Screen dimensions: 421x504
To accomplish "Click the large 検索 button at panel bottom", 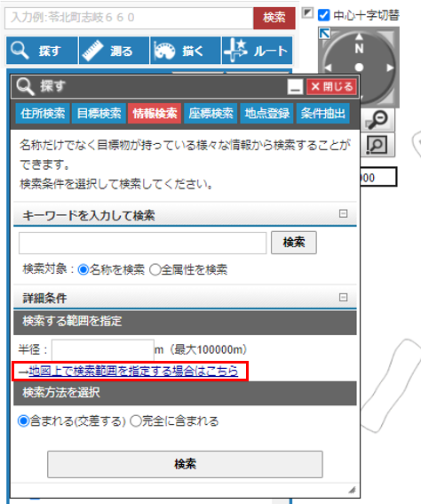I will pos(185,464).
